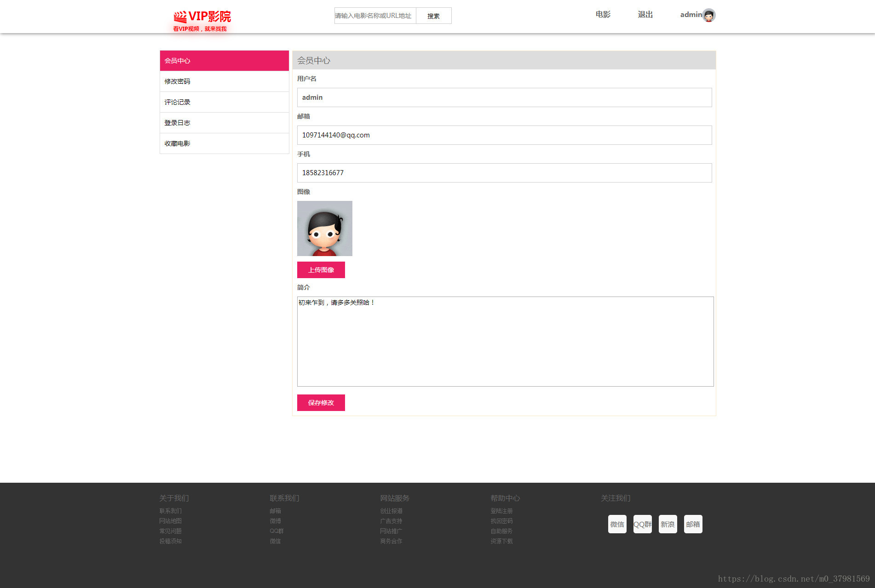Image resolution: width=875 pixels, height=588 pixels.
Task: Click the 上传图像 button
Action: click(321, 270)
